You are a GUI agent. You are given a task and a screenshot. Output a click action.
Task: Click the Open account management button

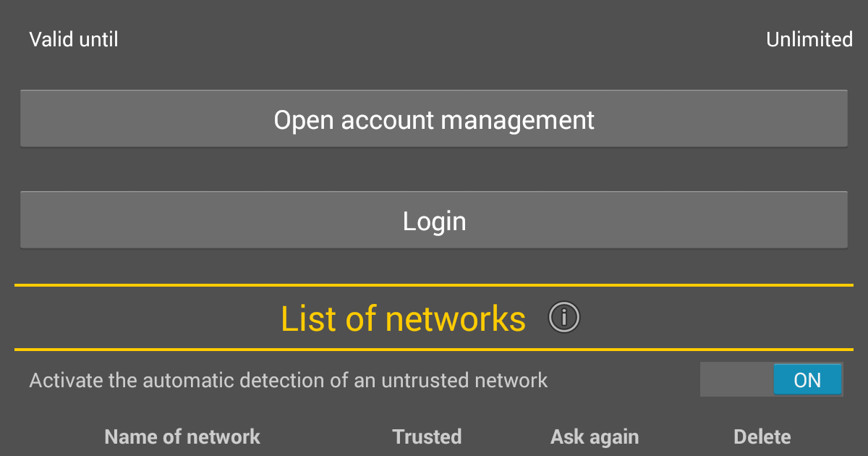(x=434, y=119)
